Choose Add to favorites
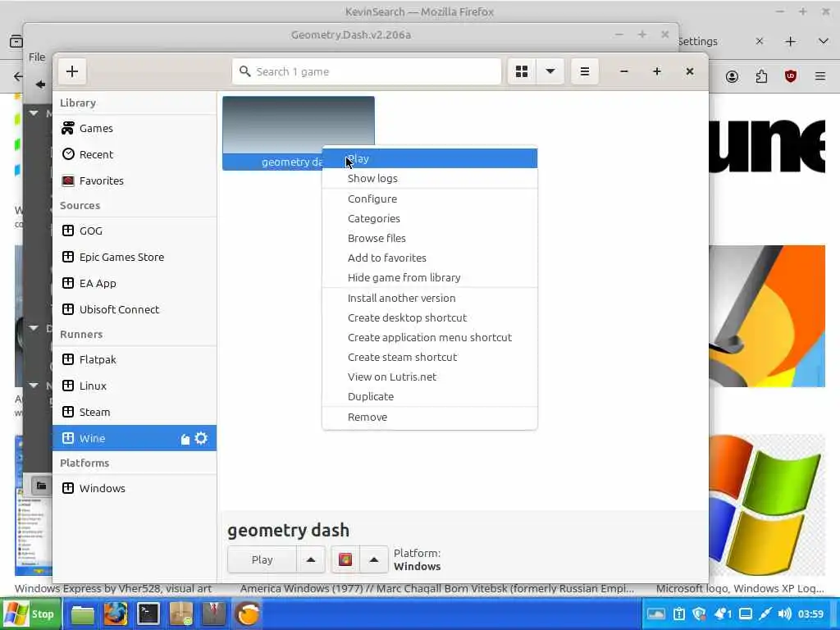 (430, 258)
